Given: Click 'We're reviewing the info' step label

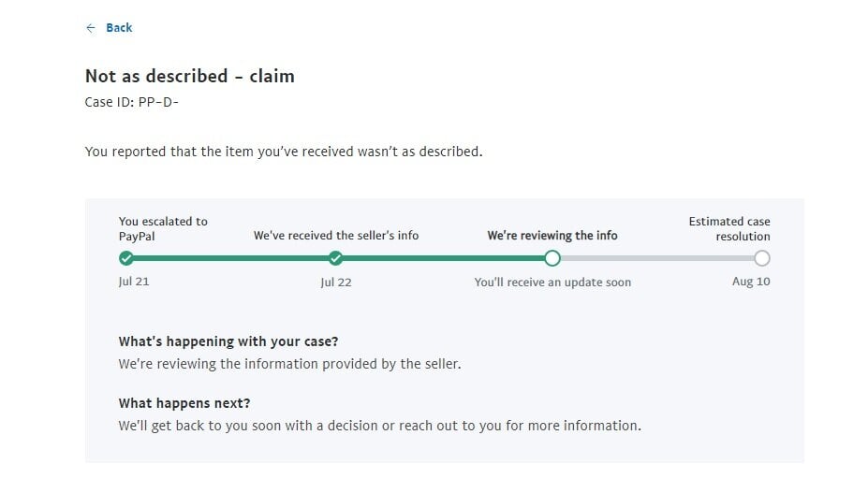Looking at the screenshot, I should (552, 236).
